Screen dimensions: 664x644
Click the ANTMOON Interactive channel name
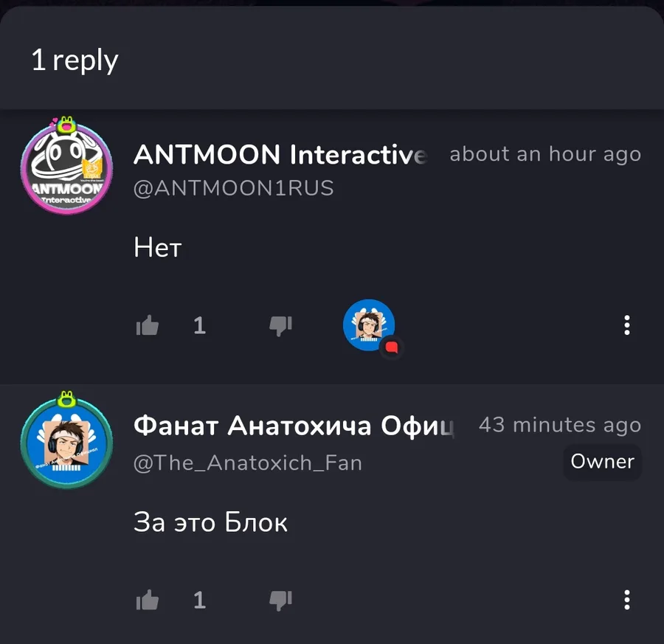click(280, 154)
